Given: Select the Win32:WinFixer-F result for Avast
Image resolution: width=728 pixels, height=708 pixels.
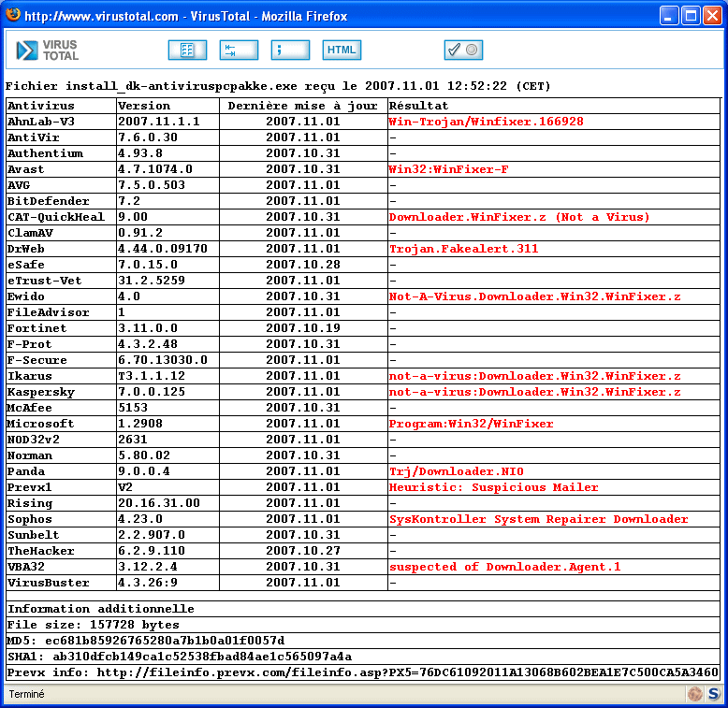Looking at the screenshot, I should 448,169.
